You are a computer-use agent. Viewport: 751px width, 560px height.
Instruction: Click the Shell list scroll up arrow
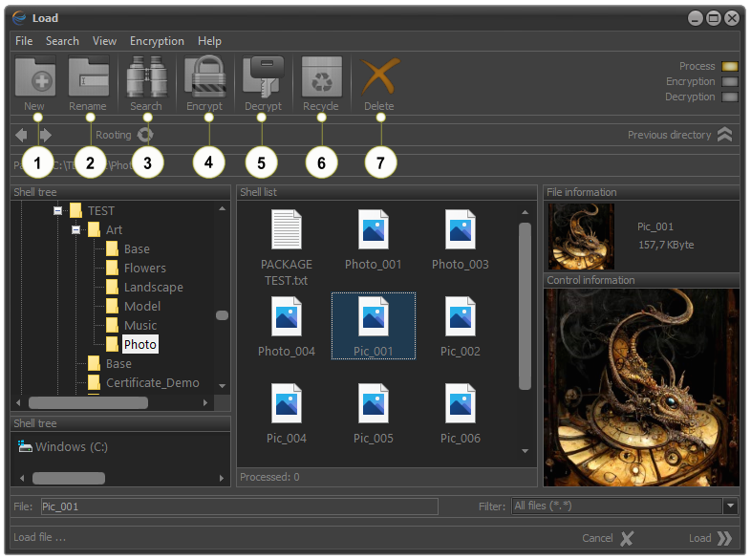(525, 212)
